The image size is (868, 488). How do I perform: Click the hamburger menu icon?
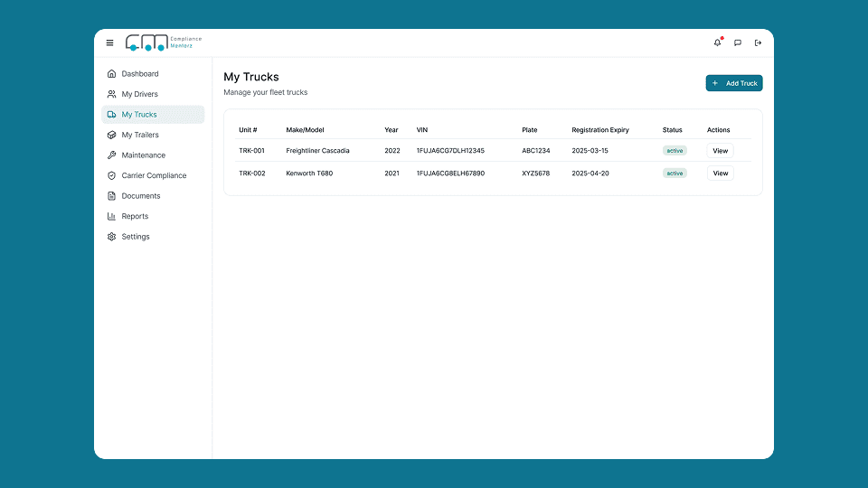(110, 42)
